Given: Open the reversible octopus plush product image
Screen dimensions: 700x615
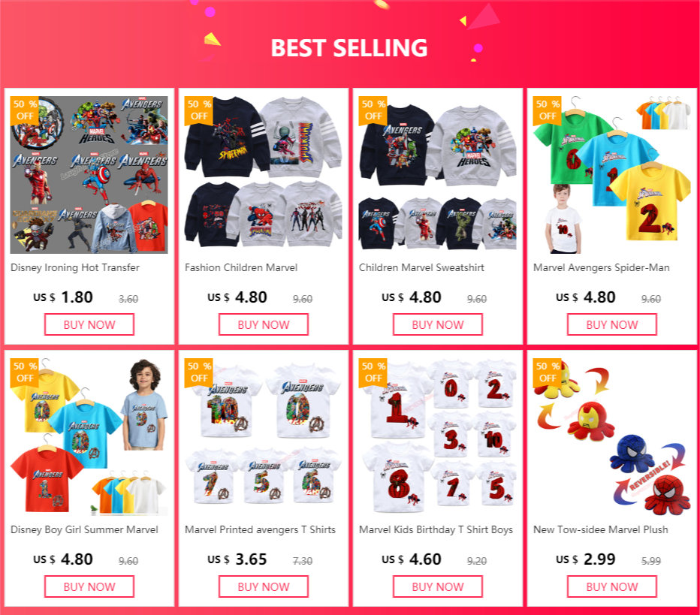Looking at the screenshot, I should pos(612,437).
